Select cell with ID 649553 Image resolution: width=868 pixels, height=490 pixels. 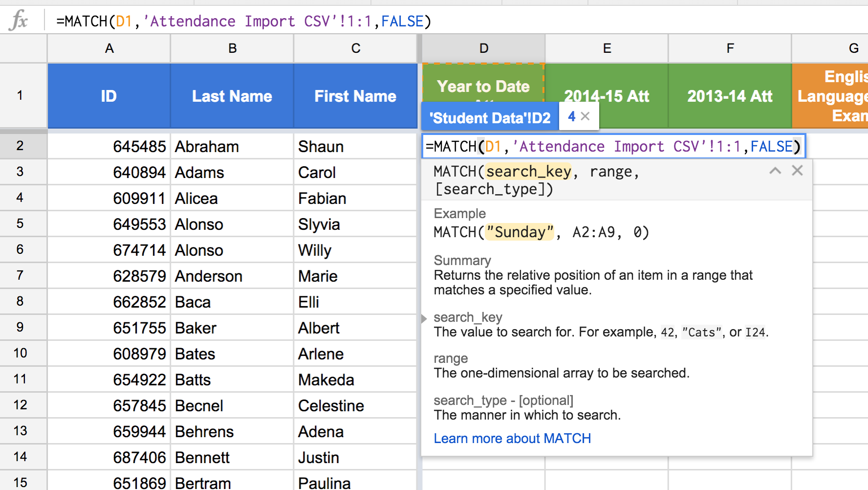(109, 224)
